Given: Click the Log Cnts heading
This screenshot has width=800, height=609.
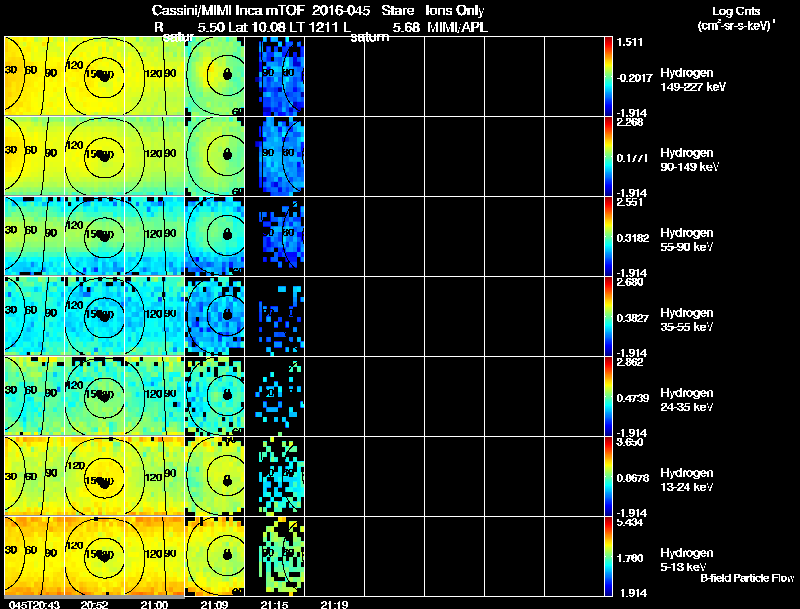Looking at the screenshot, I should 736,11.
